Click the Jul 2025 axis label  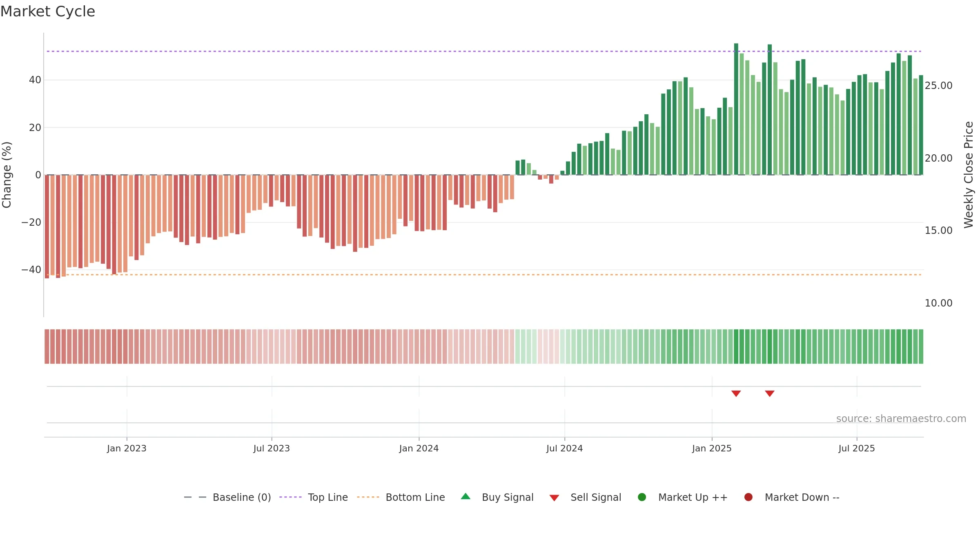pos(857,448)
